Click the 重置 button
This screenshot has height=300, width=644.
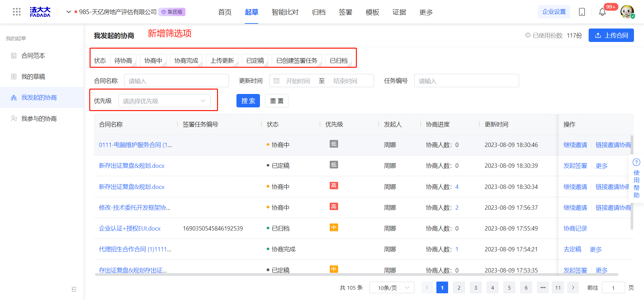(x=277, y=101)
